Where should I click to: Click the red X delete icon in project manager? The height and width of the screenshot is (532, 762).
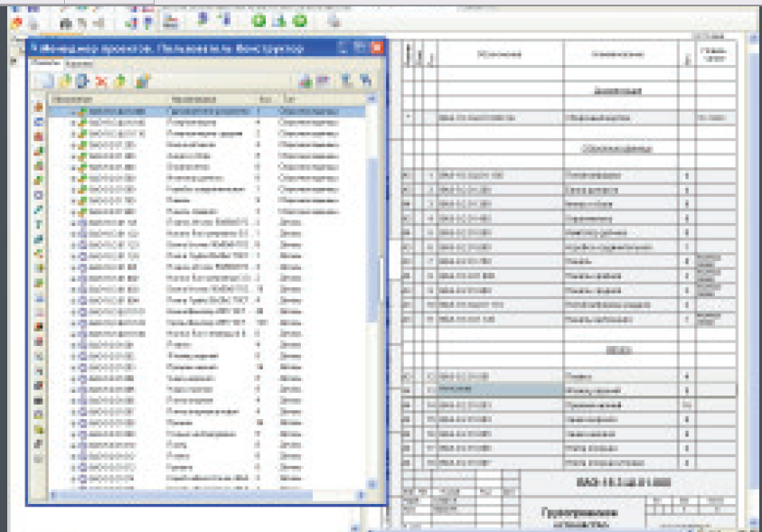(101, 81)
